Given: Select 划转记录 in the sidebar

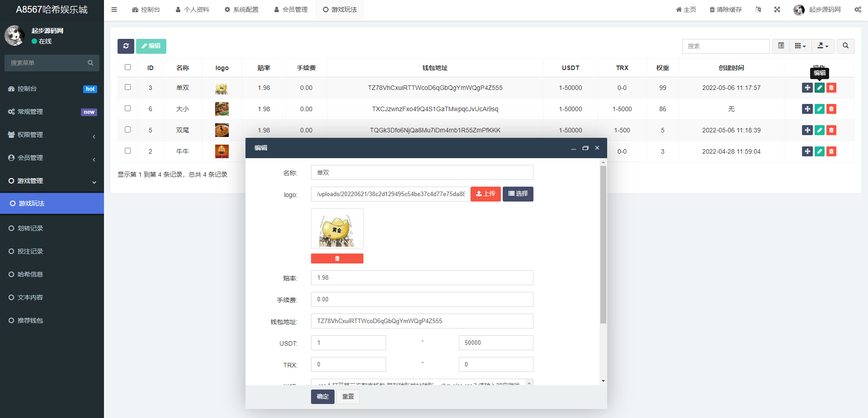Looking at the screenshot, I should point(52,228).
